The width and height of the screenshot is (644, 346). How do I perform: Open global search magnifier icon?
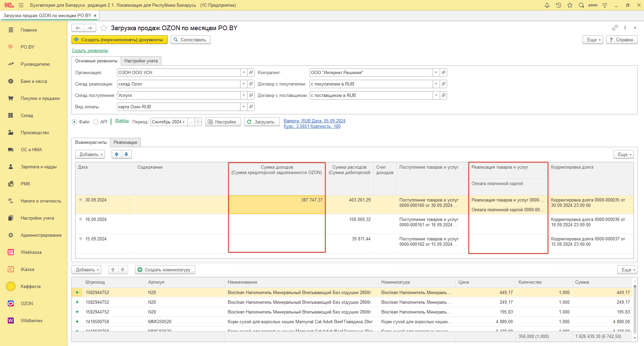tap(581, 5)
